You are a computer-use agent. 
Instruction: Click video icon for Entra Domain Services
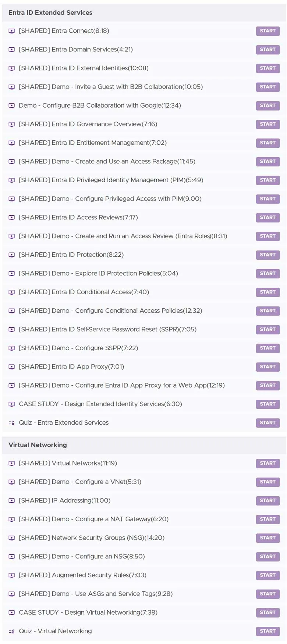point(12,50)
